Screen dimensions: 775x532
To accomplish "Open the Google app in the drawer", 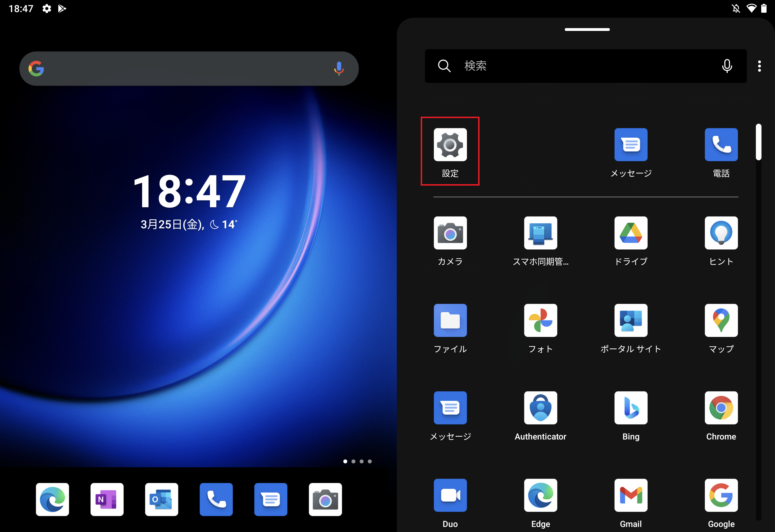I will 721,495.
